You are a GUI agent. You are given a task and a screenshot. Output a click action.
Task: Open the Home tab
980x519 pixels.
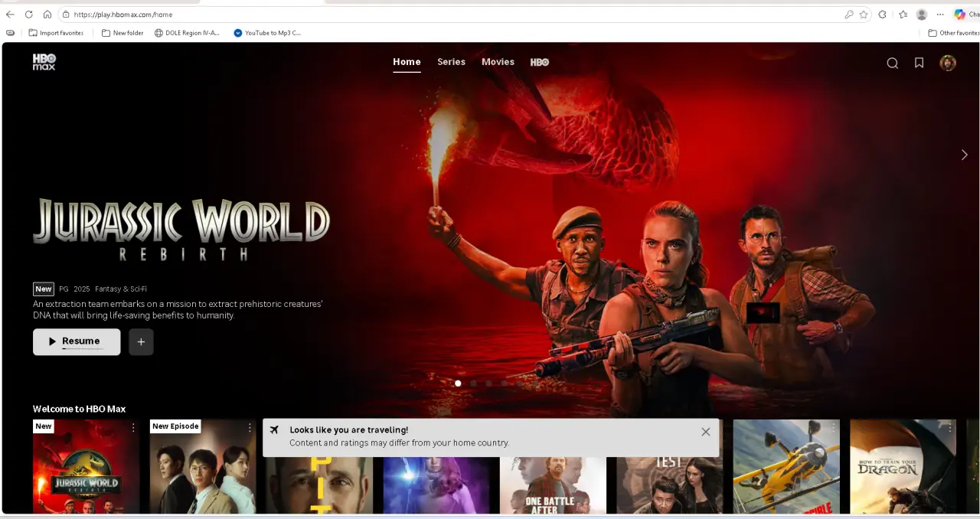[407, 62]
